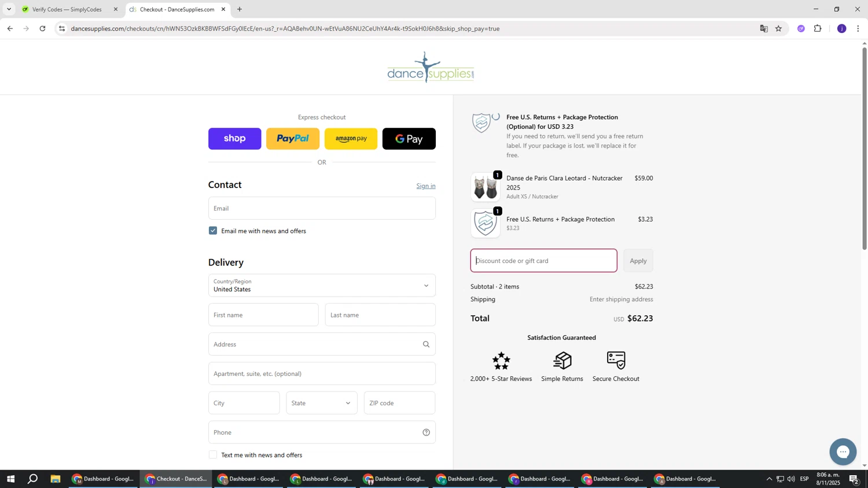The height and width of the screenshot is (488, 868).
Task: Check Text me with news and offers
Action: click(x=213, y=455)
